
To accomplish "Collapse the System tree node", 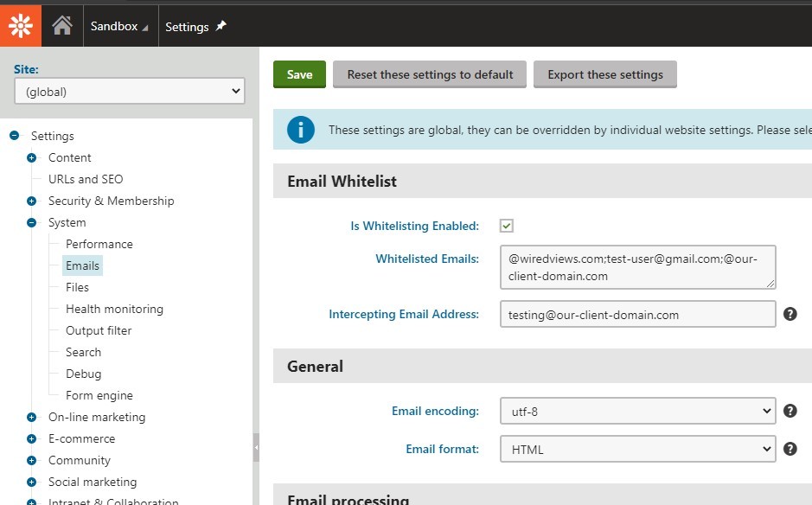I will pos(32,223).
